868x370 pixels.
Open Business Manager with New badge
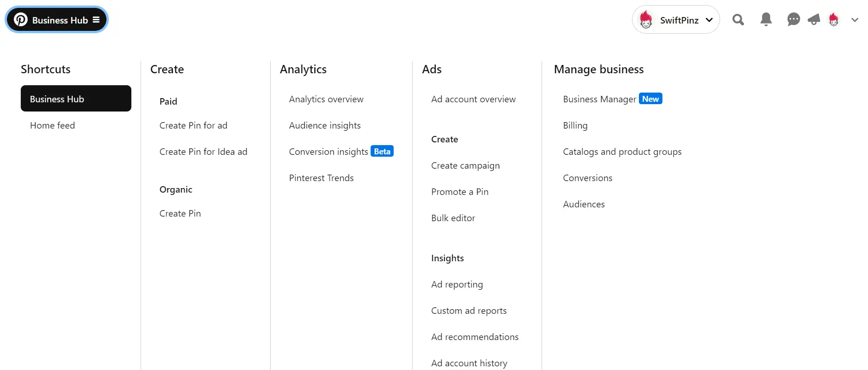click(613, 99)
